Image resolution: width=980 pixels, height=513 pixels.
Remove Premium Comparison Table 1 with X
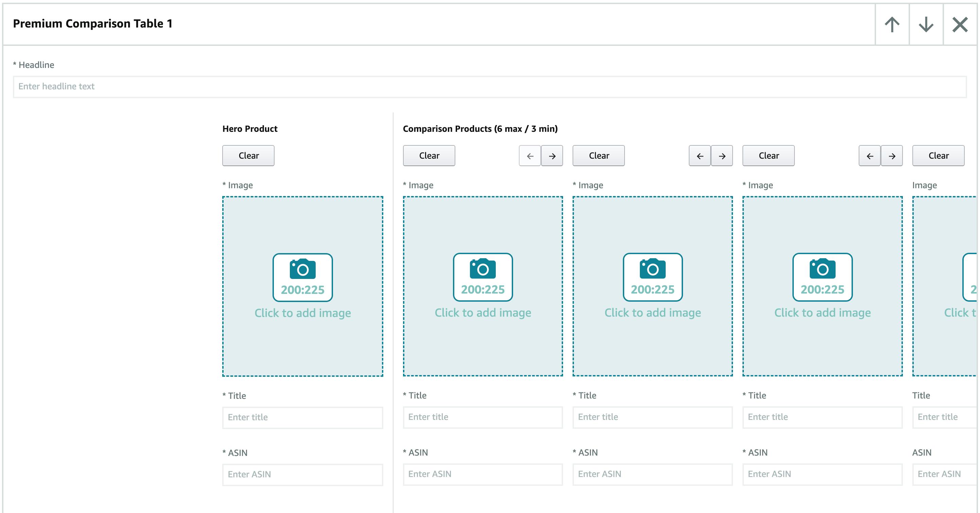coord(960,25)
